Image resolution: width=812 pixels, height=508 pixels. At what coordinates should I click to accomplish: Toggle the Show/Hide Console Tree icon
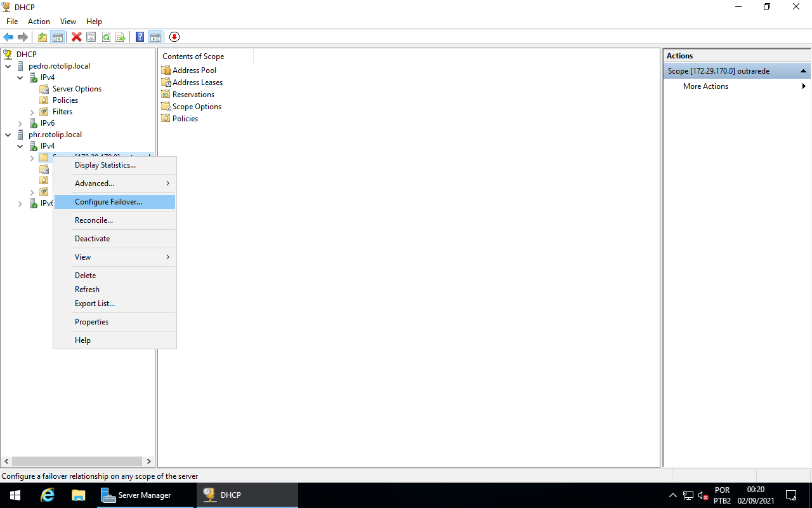tap(58, 37)
